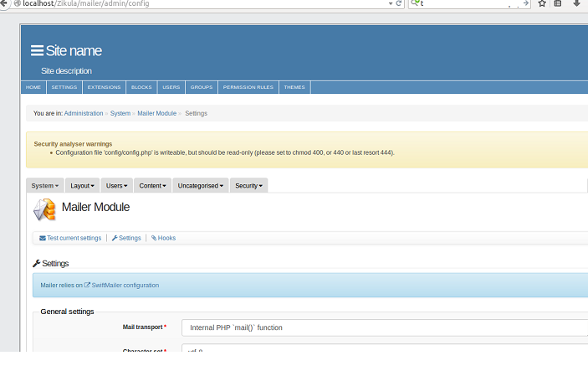588x366 pixels.
Task: Click the browser back arrow icon
Action: click(x=3, y=3)
